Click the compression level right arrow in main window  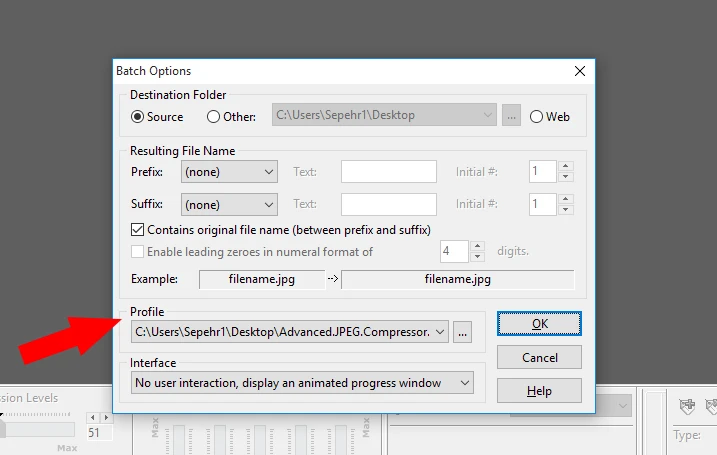tap(106, 418)
